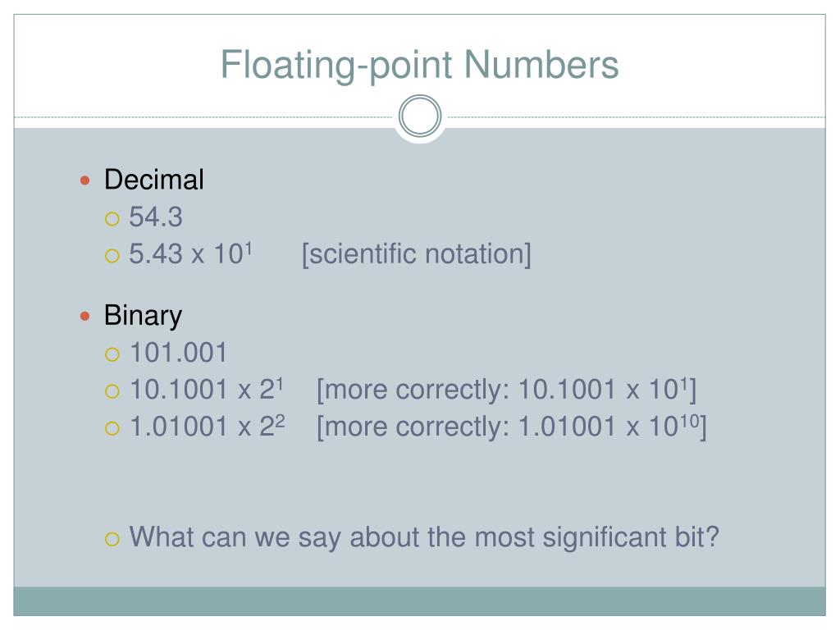This screenshot has width=840, height=630.
Task: Click the teal footer bar of the slide
Action: (x=419, y=601)
